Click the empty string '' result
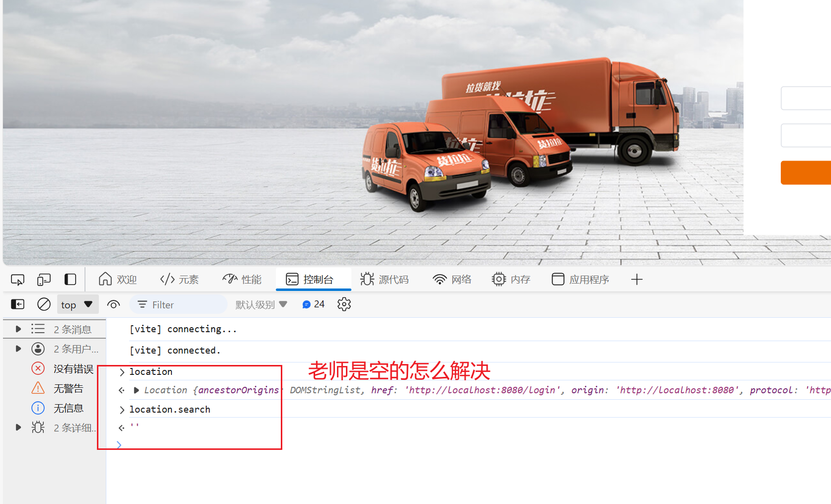Screen dimensions: 831x504 point(135,427)
